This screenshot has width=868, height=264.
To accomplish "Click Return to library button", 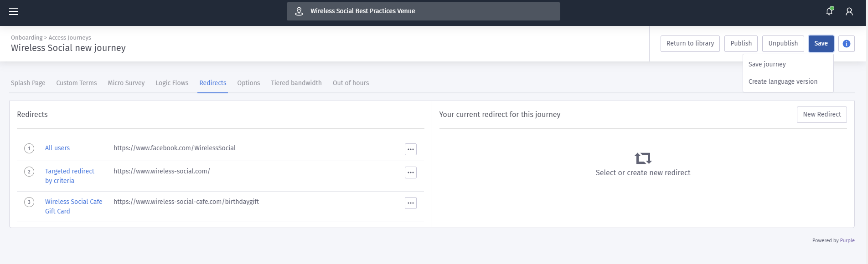I will (690, 44).
